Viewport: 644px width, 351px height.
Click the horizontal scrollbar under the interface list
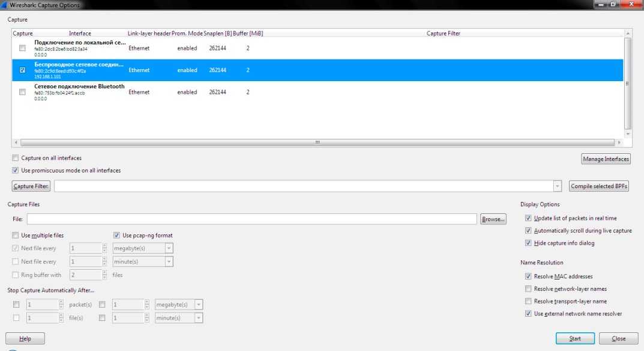317,143
